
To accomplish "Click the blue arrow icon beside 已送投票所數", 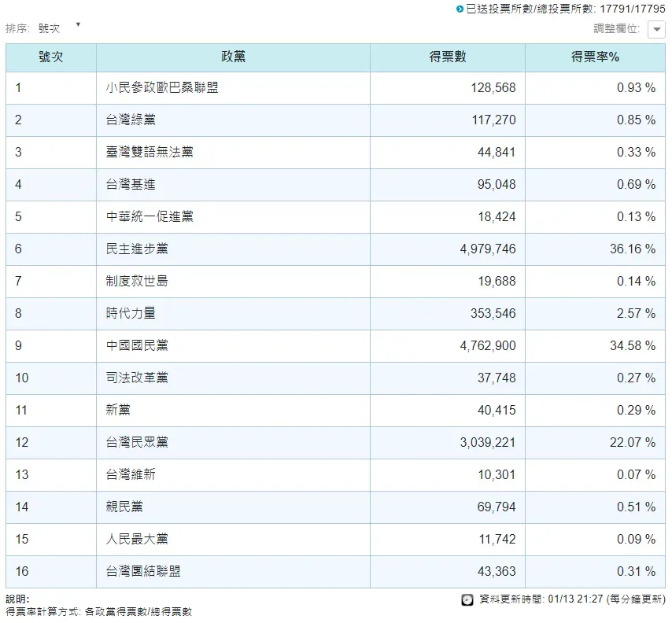I will click(460, 9).
